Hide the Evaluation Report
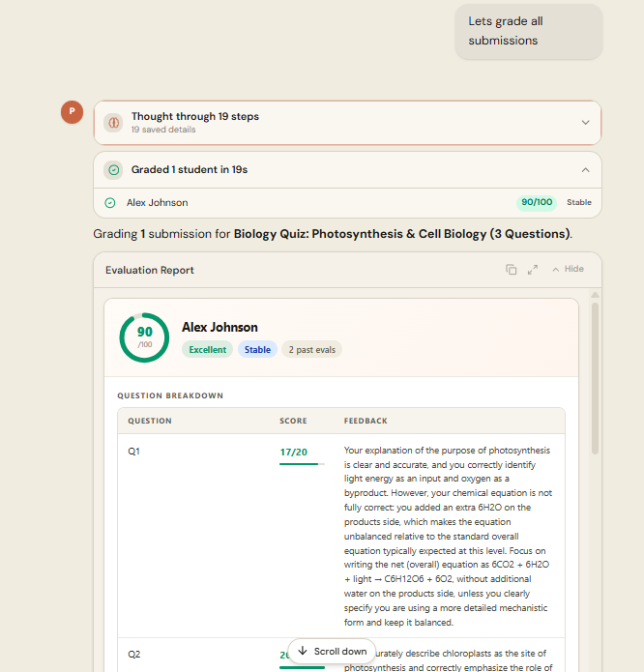644x672 pixels. [569, 269]
